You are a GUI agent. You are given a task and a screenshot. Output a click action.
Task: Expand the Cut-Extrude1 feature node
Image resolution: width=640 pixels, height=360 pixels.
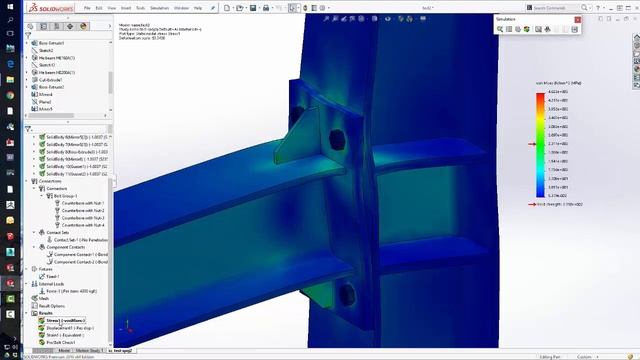tap(27, 80)
